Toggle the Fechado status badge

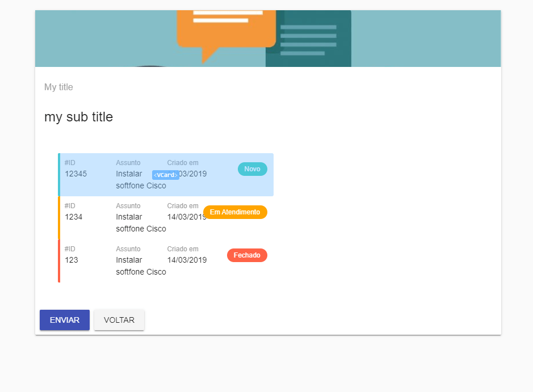pyautogui.click(x=247, y=255)
